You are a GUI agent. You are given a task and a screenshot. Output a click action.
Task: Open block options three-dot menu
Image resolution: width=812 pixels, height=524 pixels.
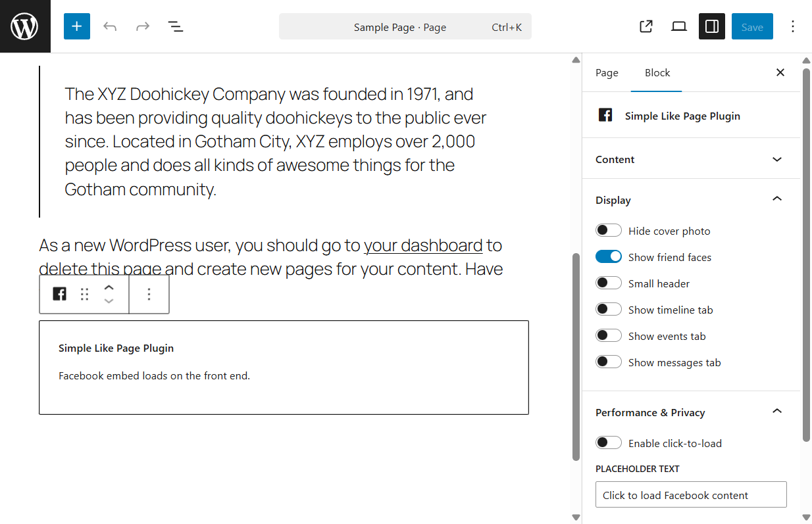pyautogui.click(x=149, y=294)
